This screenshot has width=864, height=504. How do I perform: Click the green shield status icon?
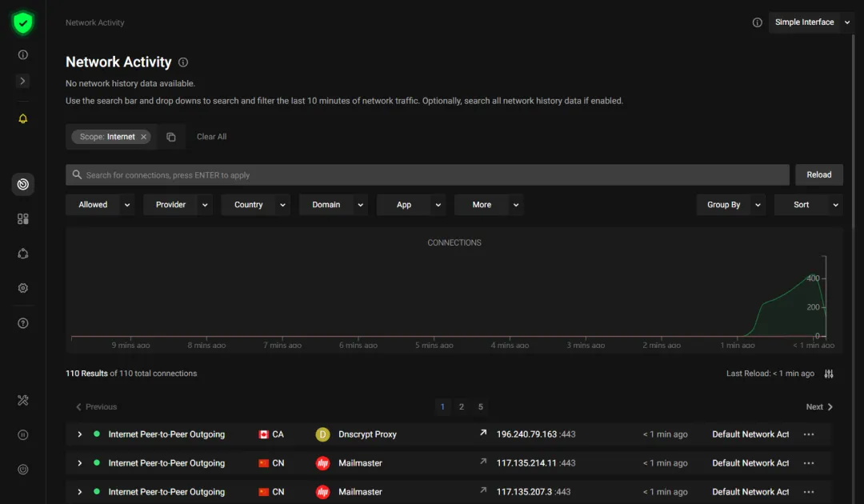[23, 22]
